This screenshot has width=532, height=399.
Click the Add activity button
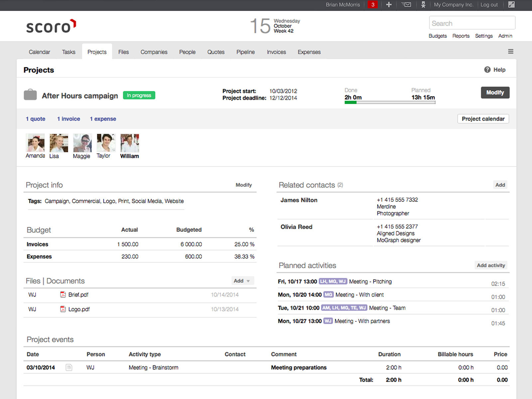coord(491,265)
